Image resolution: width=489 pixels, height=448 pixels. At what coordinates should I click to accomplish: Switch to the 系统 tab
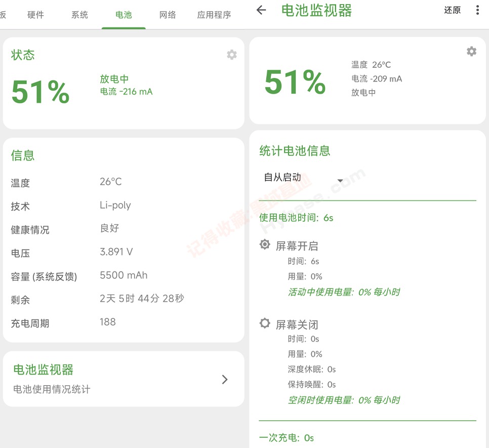click(x=79, y=15)
